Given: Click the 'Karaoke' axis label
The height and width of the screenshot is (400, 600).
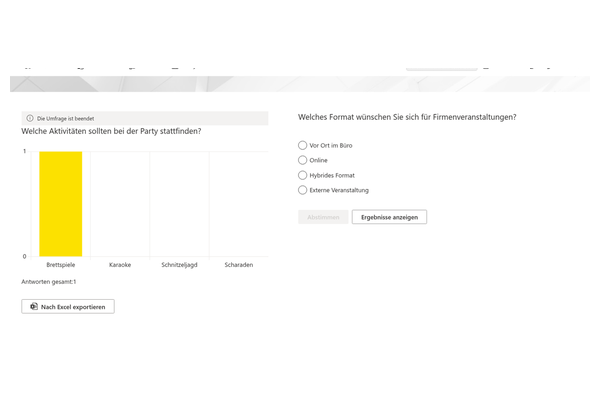Looking at the screenshot, I should (x=120, y=265).
